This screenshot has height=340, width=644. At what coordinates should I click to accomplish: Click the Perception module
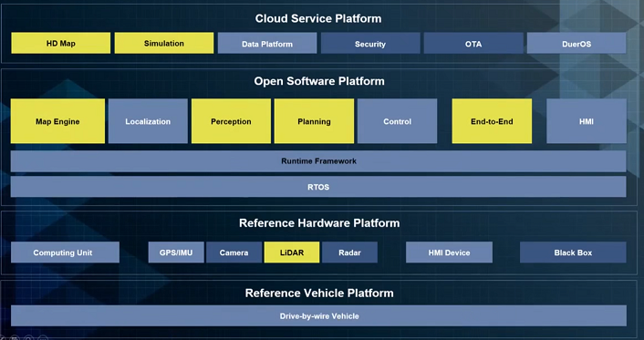231,121
